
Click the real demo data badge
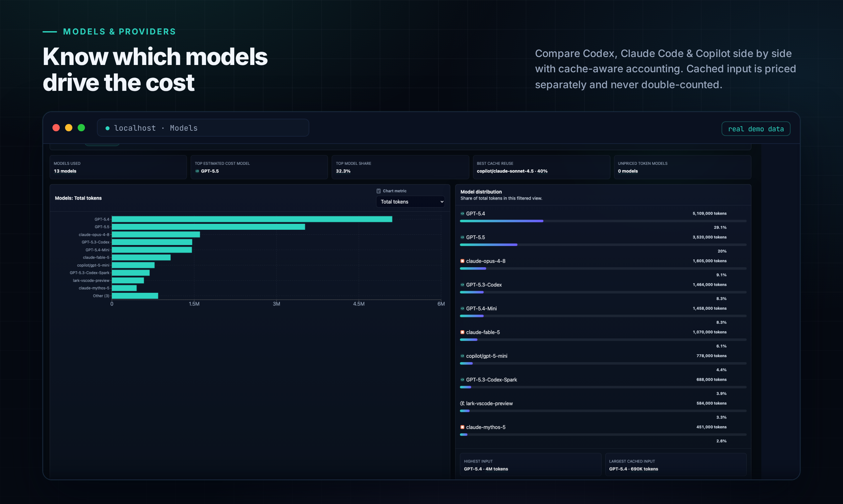click(756, 129)
